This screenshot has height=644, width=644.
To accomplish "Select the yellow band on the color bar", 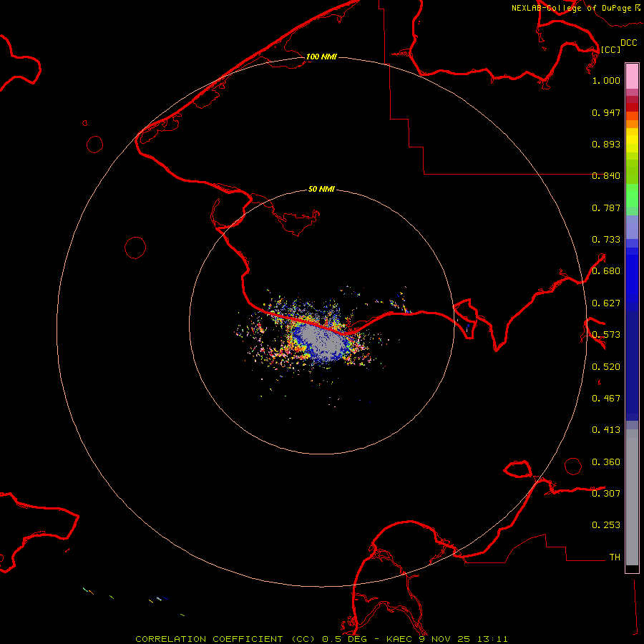I will (x=632, y=140).
